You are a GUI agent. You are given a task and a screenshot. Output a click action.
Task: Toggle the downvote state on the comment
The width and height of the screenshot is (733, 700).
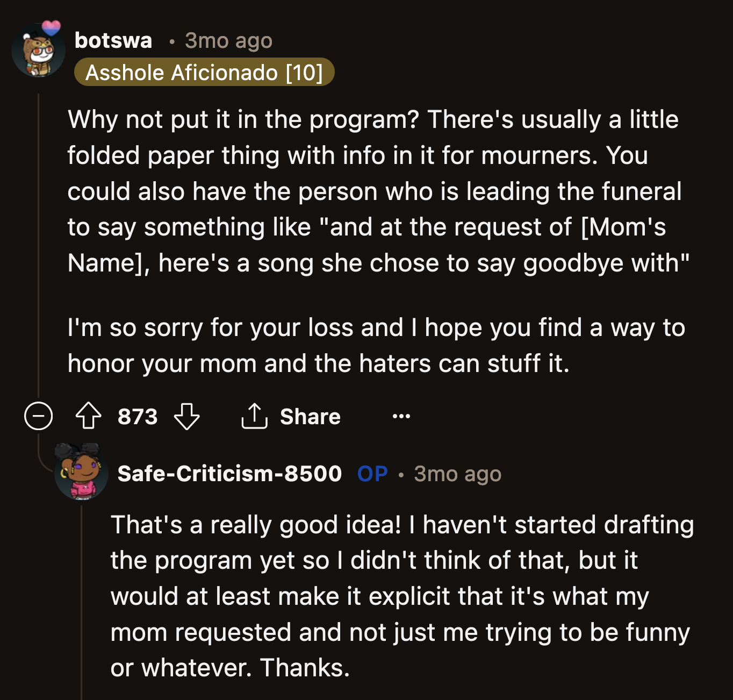click(187, 417)
